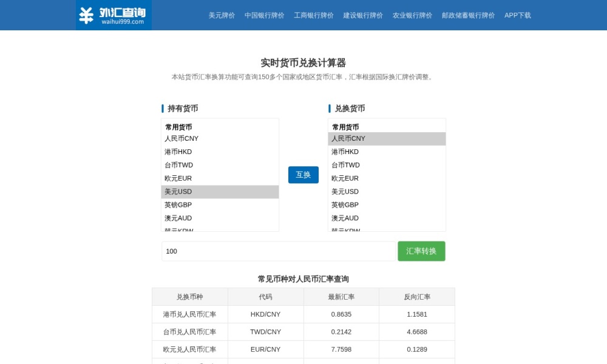Click the 互换 swap button
This screenshot has height=364, width=607.
pos(303,175)
